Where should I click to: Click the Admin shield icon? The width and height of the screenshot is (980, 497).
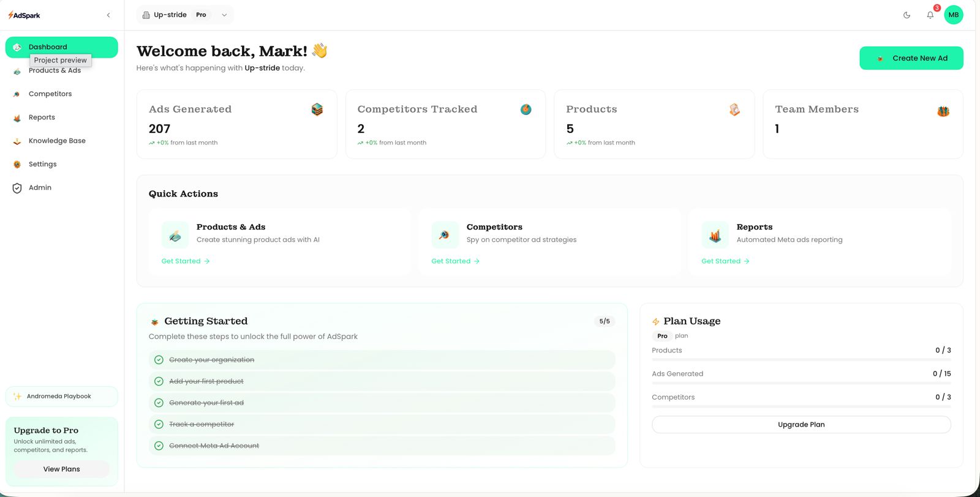17,188
